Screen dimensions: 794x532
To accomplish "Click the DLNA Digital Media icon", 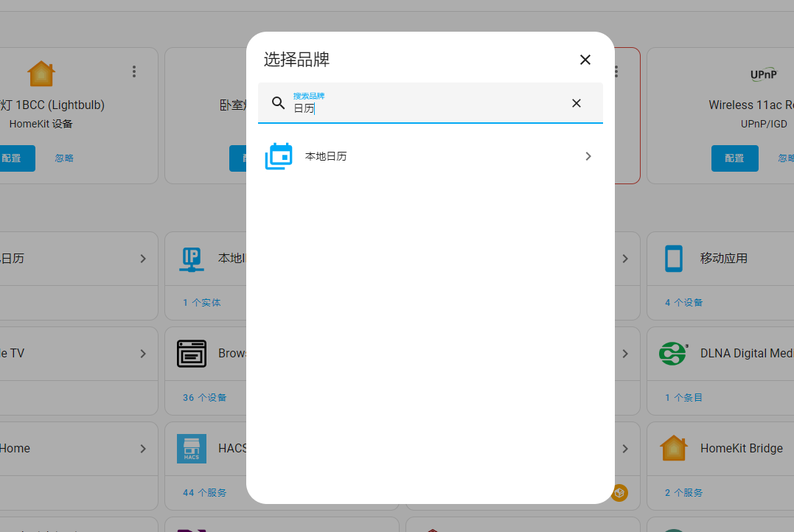I will 674,354.
